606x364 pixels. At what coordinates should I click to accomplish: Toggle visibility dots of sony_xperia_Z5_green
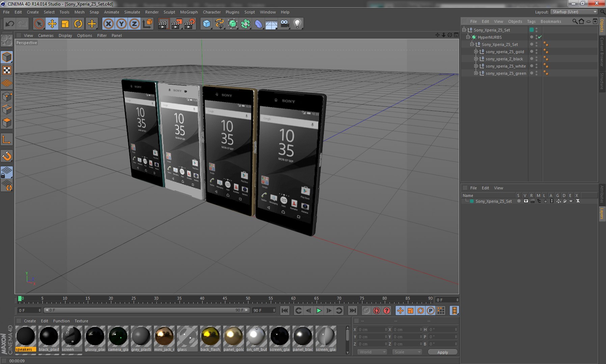[536, 73]
